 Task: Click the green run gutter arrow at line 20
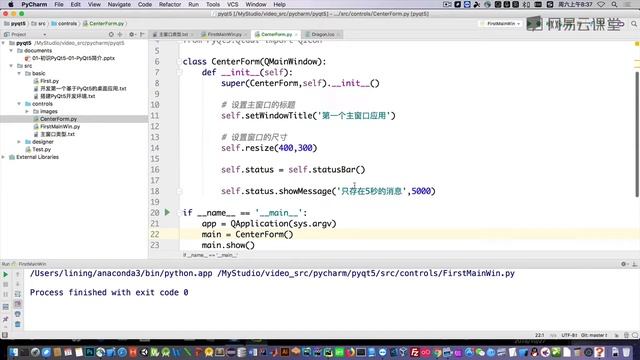[x=167, y=212]
